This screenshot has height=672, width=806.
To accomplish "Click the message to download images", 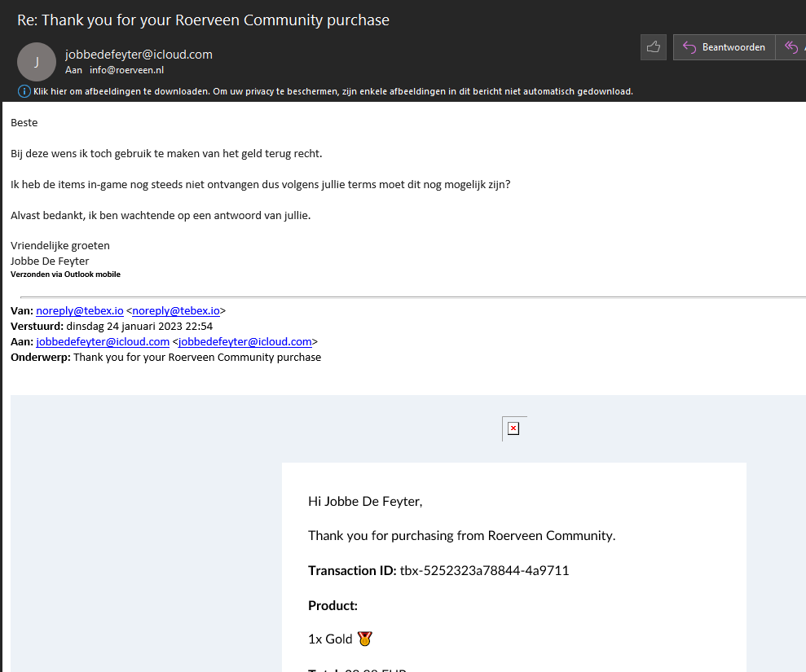I will (x=333, y=91).
